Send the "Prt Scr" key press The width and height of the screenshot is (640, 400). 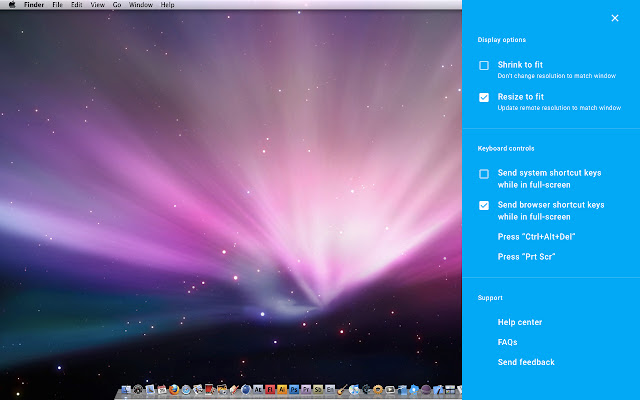tap(526, 257)
